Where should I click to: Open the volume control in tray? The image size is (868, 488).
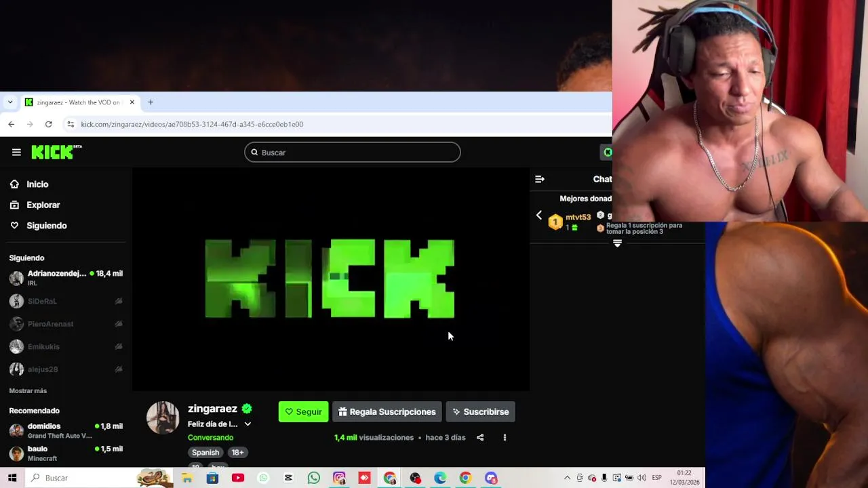point(642,478)
